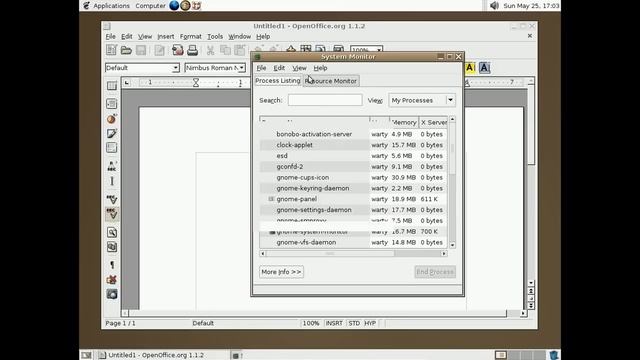
Task: Open the Nimbus Roman font name dropdown
Action: click(242, 68)
